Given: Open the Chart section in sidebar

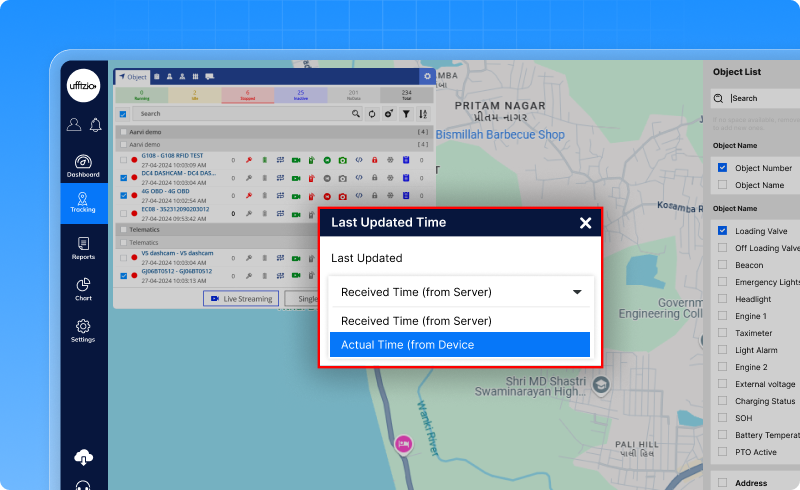Looking at the screenshot, I should 83,289.
